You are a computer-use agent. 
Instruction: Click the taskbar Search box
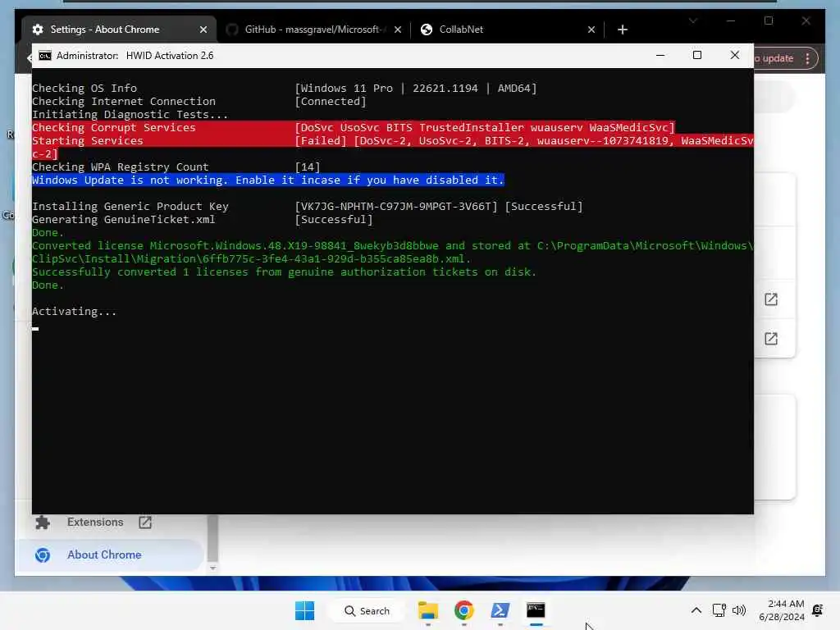(367, 610)
